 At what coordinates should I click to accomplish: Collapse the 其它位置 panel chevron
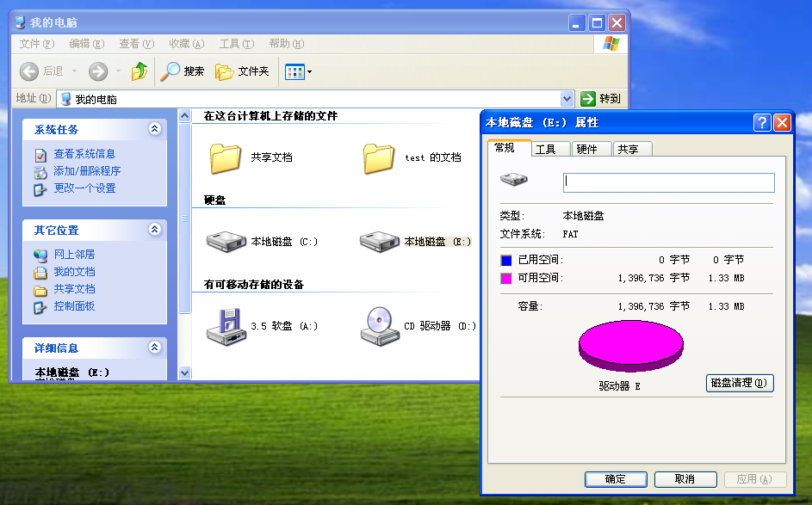155,230
